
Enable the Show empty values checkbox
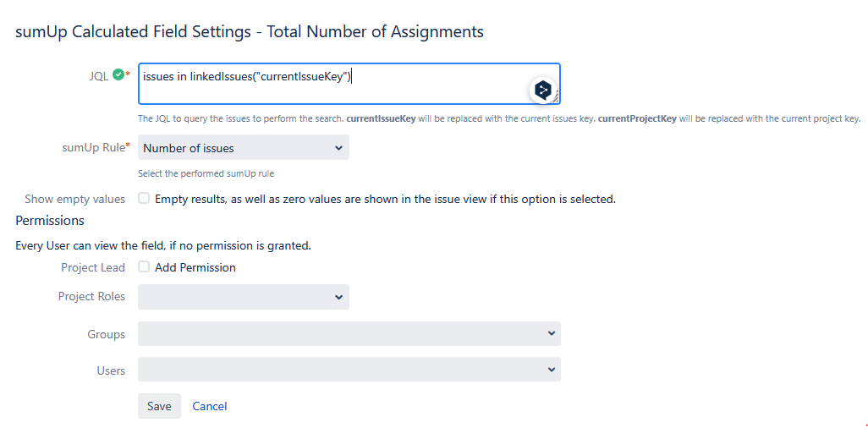(x=144, y=199)
